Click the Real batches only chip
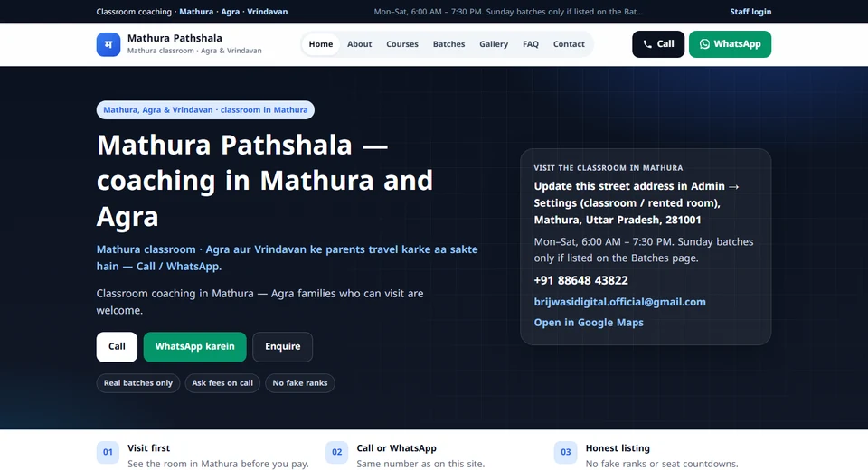The height and width of the screenshot is (470, 868). 137,383
